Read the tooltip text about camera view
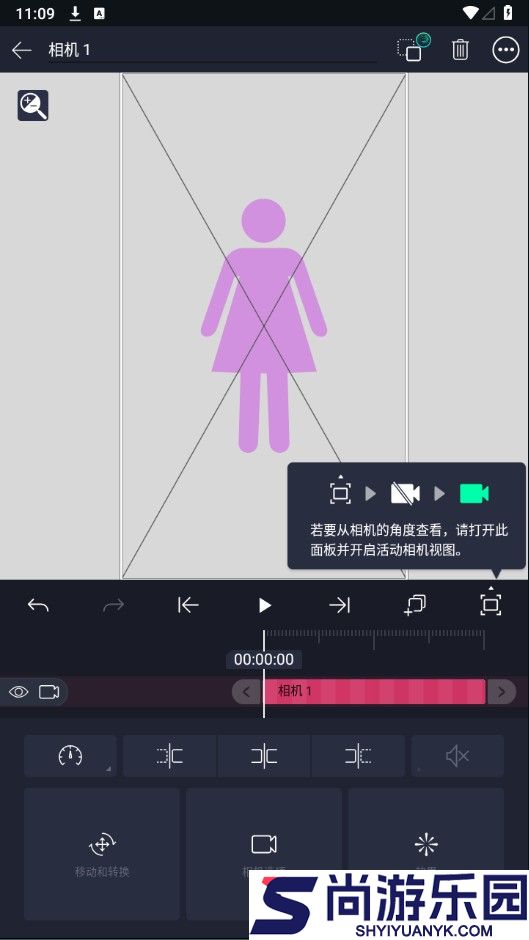529x940 pixels. [409, 540]
